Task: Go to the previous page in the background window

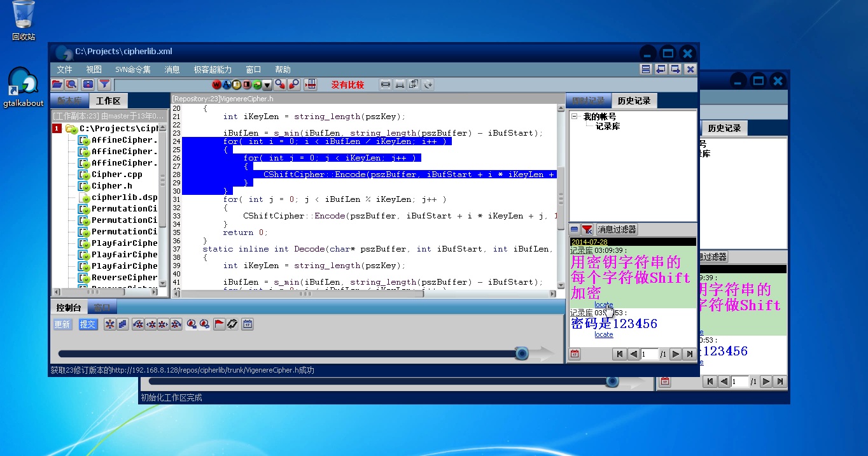Action: coord(724,381)
